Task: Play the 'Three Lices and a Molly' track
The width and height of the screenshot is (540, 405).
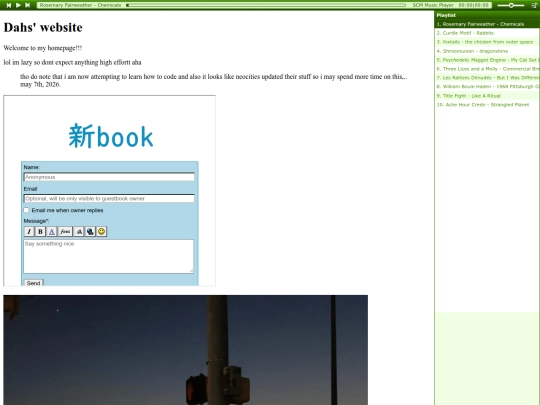Action: click(487, 69)
